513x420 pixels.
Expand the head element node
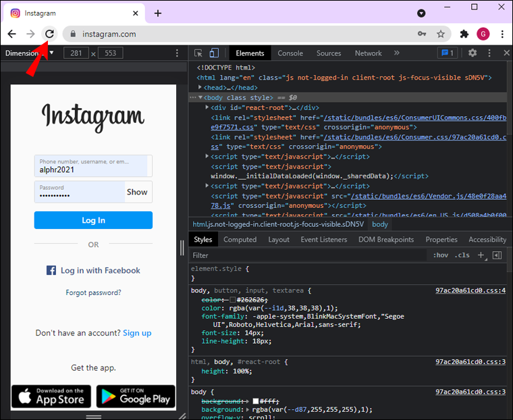200,87
